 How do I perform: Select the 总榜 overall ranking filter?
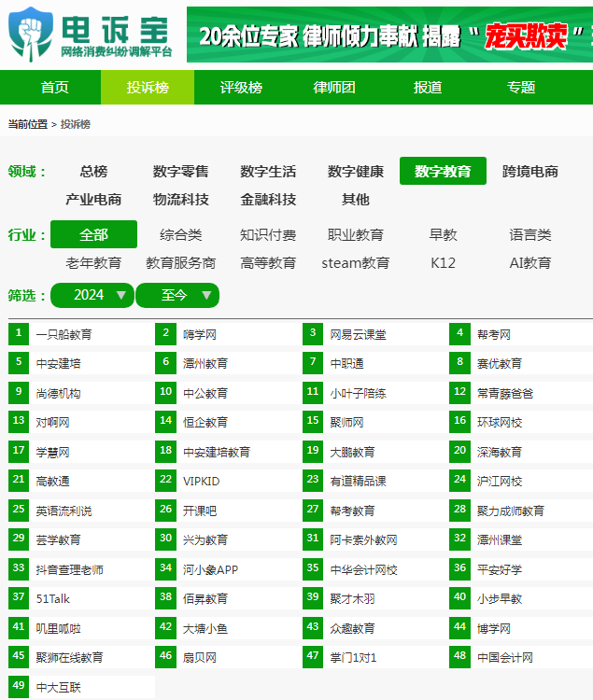(x=93, y=171)
